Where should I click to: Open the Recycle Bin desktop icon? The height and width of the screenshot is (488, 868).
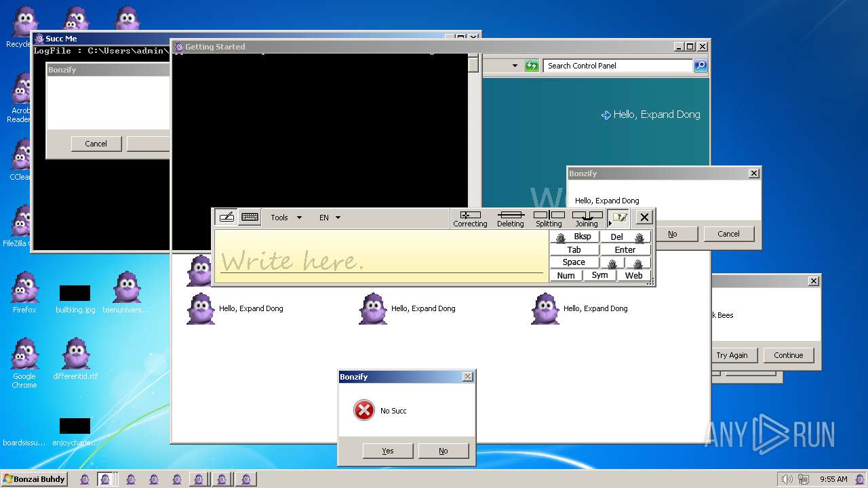coord(21,28)
